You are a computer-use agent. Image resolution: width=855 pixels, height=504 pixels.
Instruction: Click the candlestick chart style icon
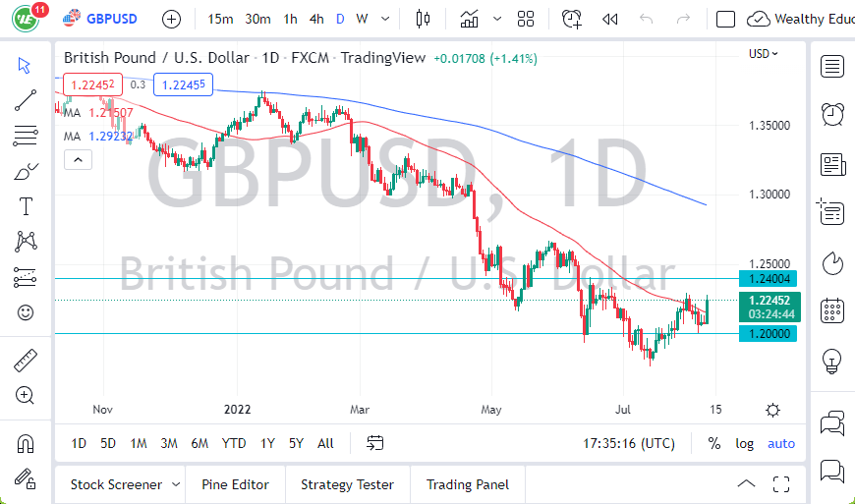pyautogui.click(x=424, y=19)
